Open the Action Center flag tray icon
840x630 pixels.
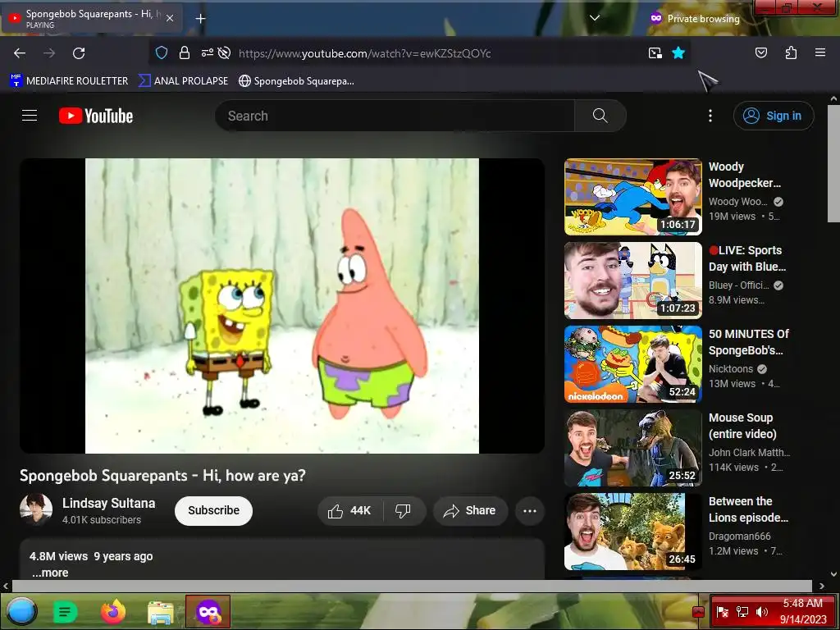pos(722,612)
